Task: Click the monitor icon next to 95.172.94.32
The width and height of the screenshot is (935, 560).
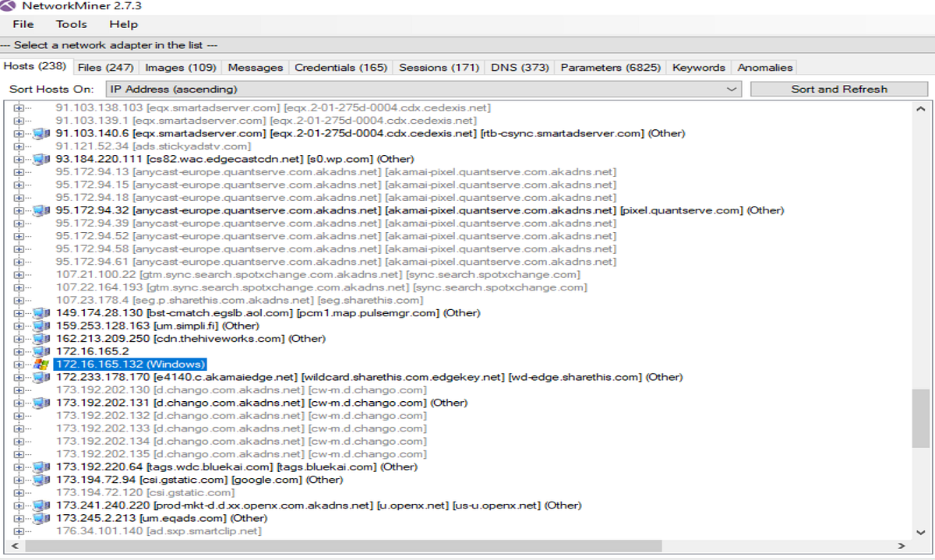Action: tap(41, 210)
